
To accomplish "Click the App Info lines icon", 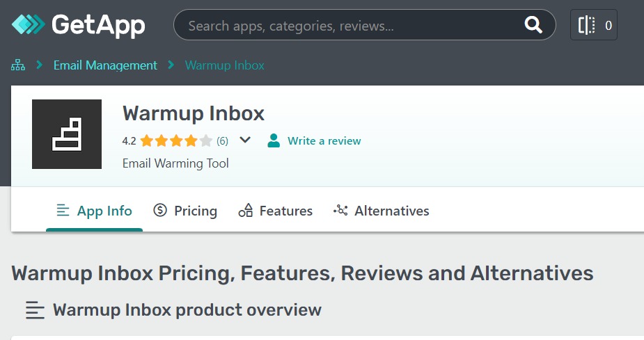I will [63, 211].
